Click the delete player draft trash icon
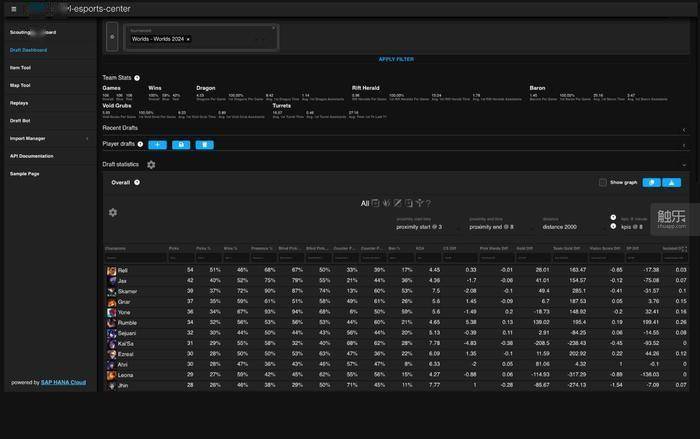Viewport: 700px width, 439px height. pos(204,145)
